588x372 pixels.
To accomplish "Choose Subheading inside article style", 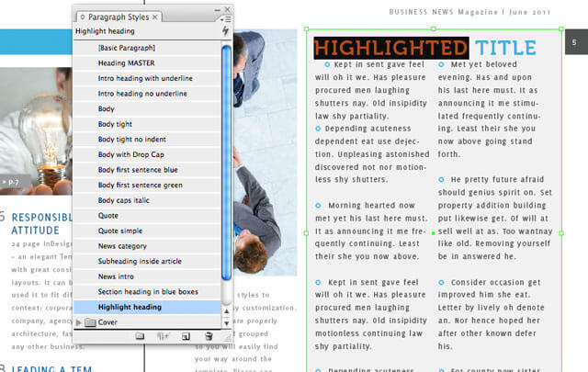I will click(x=147, y=261).
